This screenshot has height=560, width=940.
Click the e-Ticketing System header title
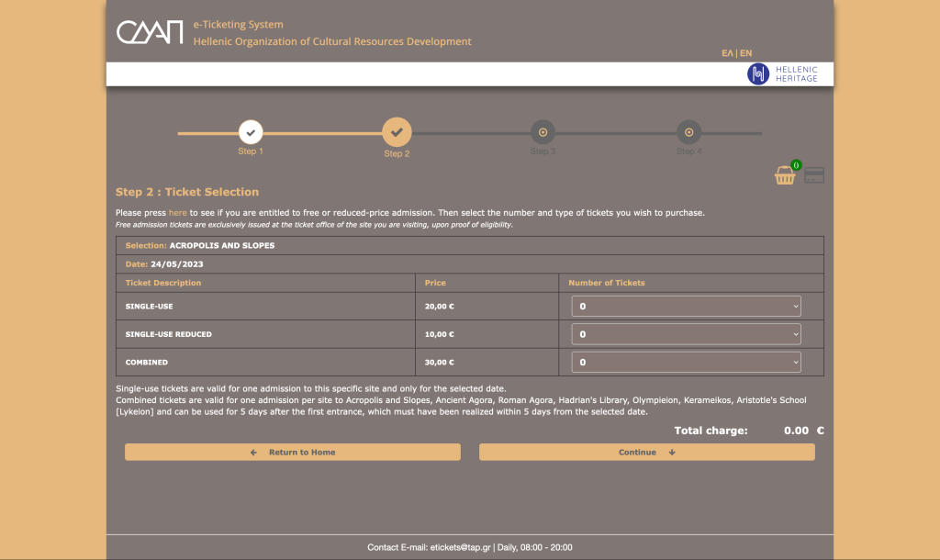[238, 25]
